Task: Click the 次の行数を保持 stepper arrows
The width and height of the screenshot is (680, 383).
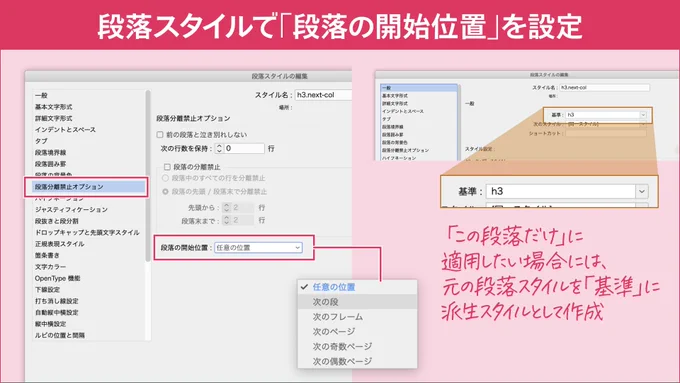Action: point(219,148)
